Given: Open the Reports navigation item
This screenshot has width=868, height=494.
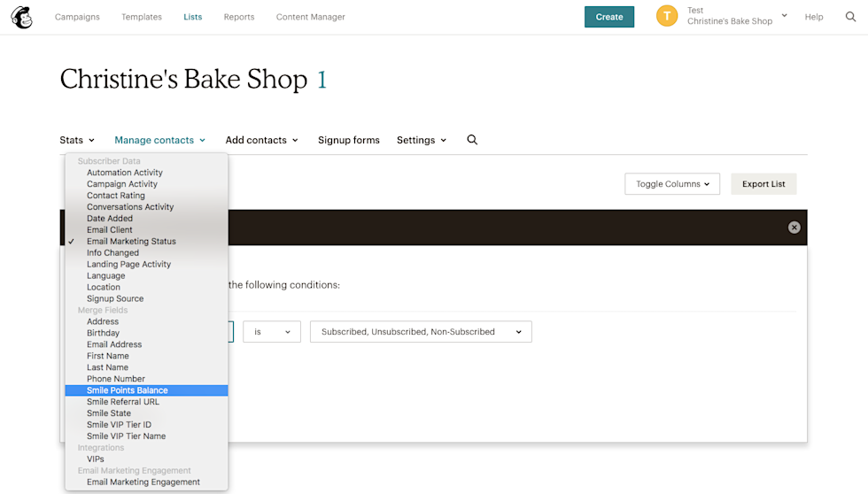Looking at the screenshot, I should 239,17.
